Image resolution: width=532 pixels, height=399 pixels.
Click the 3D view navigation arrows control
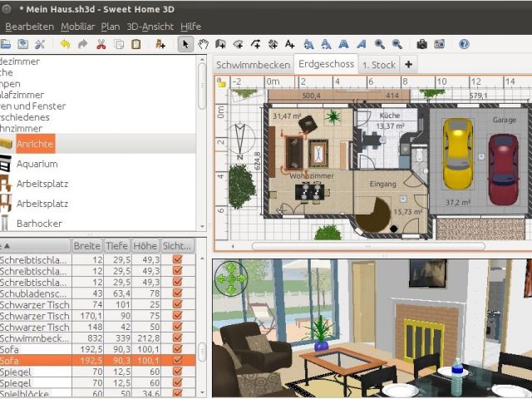[x=230, y=278]
